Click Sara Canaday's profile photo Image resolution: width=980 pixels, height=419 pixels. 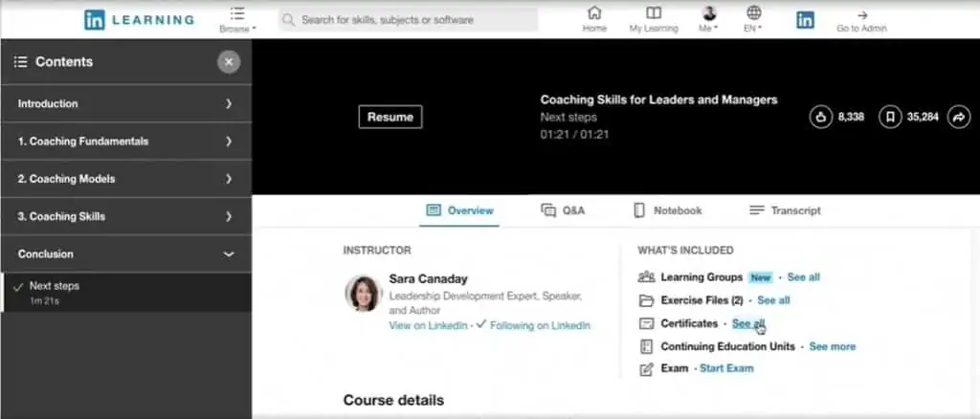(x=363, y=294)
